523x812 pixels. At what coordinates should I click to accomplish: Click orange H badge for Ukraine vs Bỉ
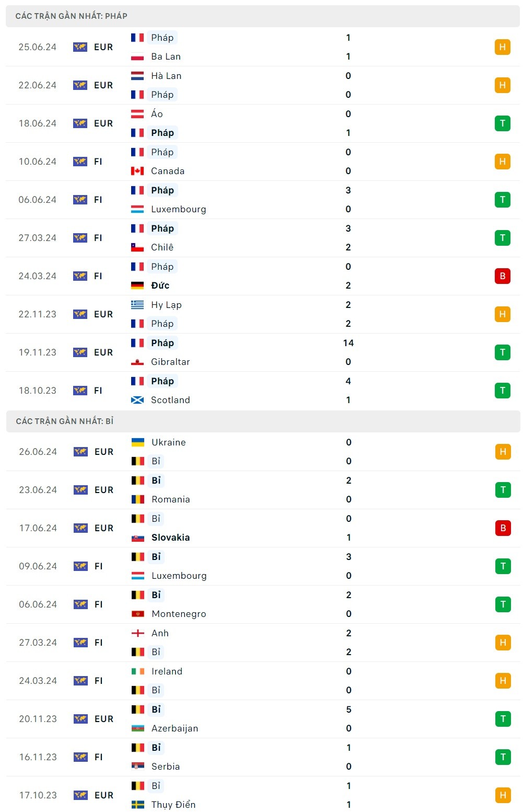coord(503,452)
